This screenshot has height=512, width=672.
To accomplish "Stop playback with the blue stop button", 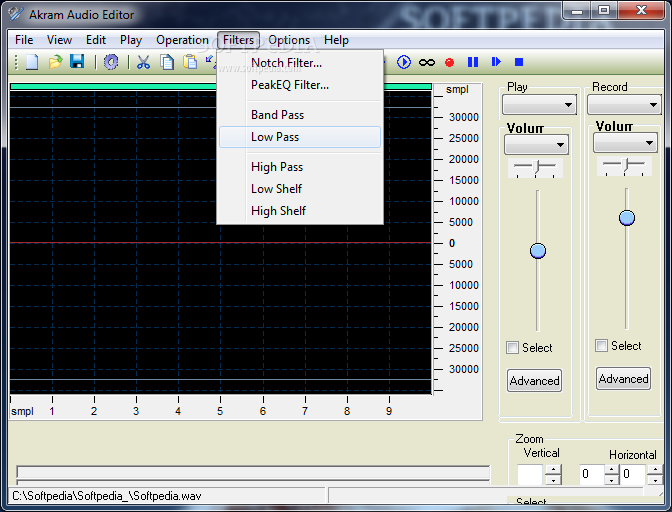I will click(519, 63).
